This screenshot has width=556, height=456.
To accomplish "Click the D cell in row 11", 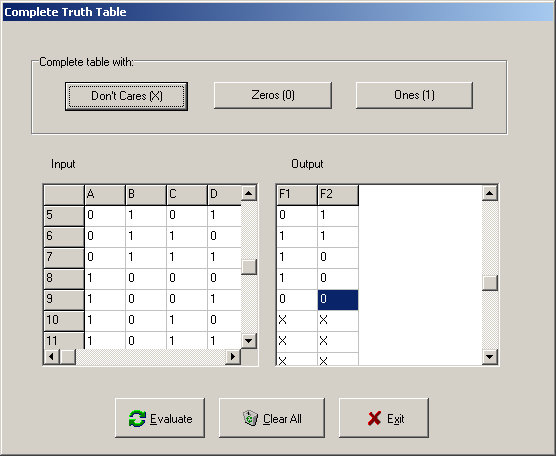I will pyautogui.click(x=224, y=340).
